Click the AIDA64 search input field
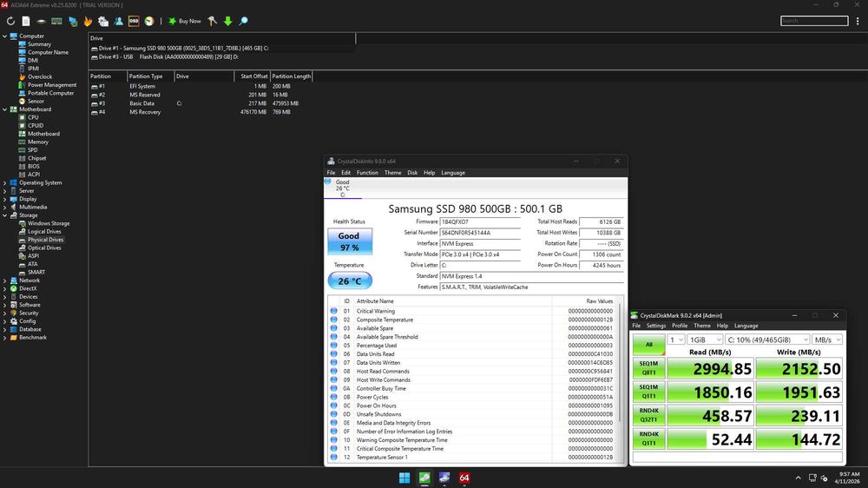This screenshot has width=868, height=488. (814, 21)
